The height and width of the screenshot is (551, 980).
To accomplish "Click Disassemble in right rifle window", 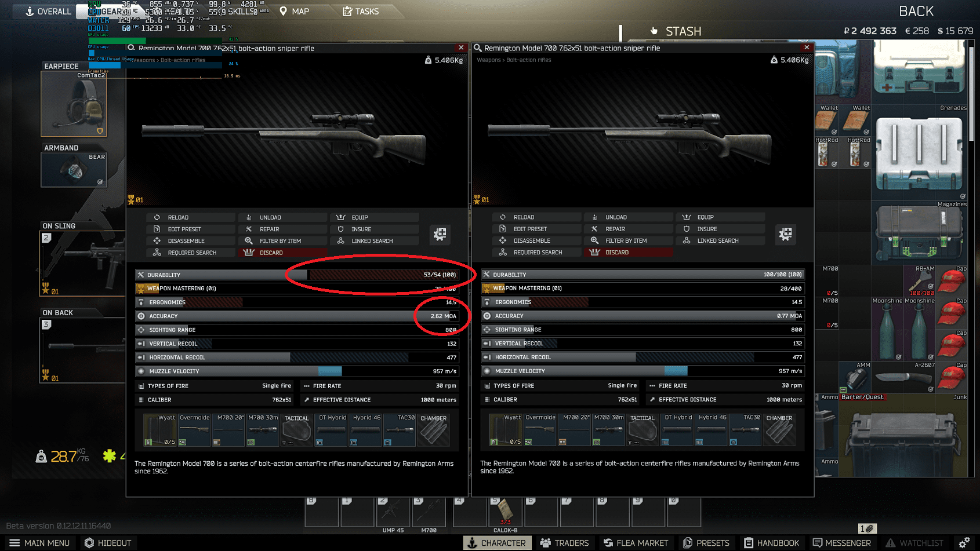I will [x=536, y=240].
